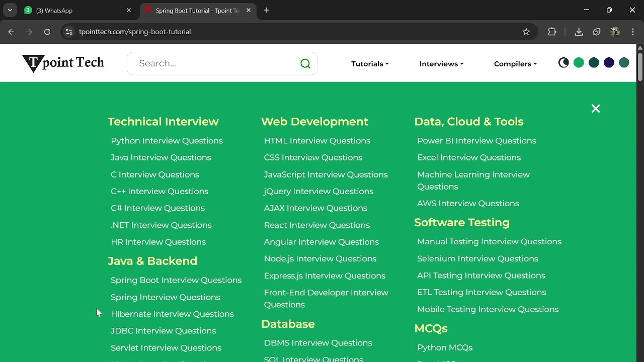The width and height of the screenshot is (644, 362).
Task: Open browser downloads panel
Action: point(579,32)
